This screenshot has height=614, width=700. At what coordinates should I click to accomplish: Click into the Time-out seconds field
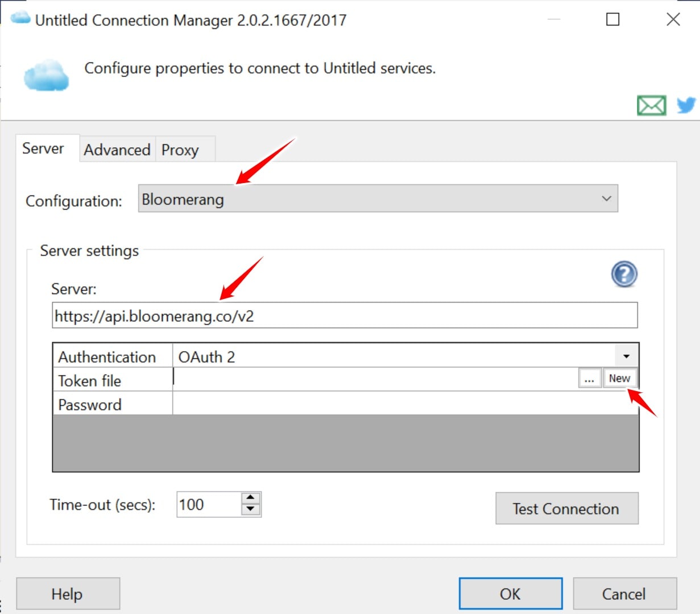pos(209,504)
